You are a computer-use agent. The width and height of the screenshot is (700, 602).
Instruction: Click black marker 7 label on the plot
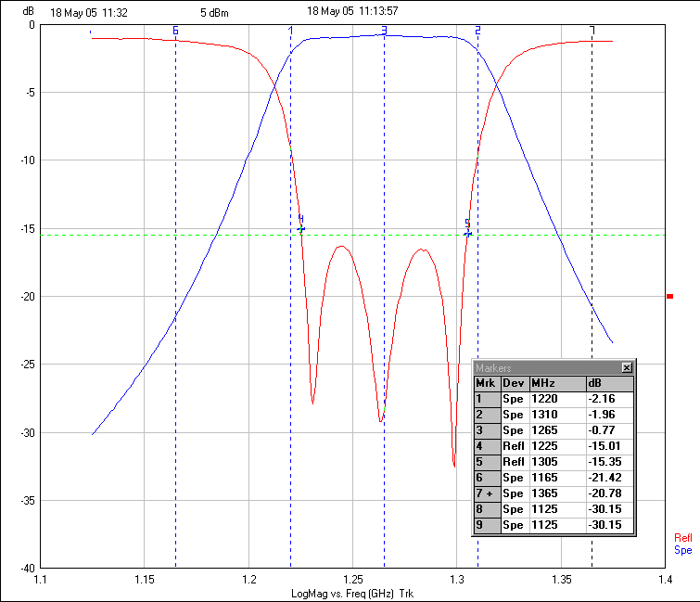[x=592, y=31]
